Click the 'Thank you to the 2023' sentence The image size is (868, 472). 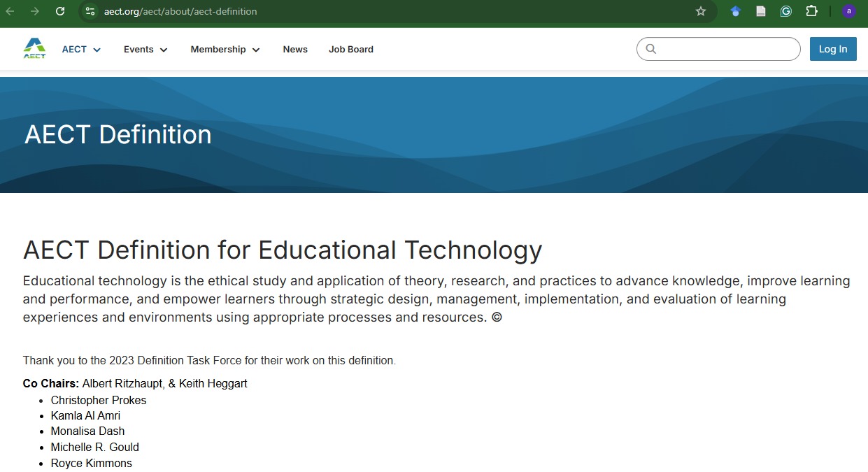(x=209, y=361)
